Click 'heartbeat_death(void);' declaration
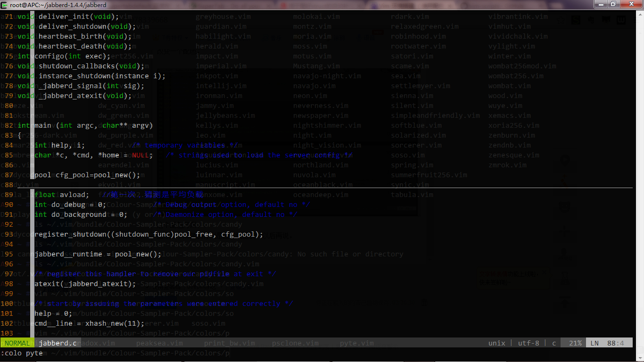The height and width of the screenshot is (362, 644). click(x=85, y=46)
